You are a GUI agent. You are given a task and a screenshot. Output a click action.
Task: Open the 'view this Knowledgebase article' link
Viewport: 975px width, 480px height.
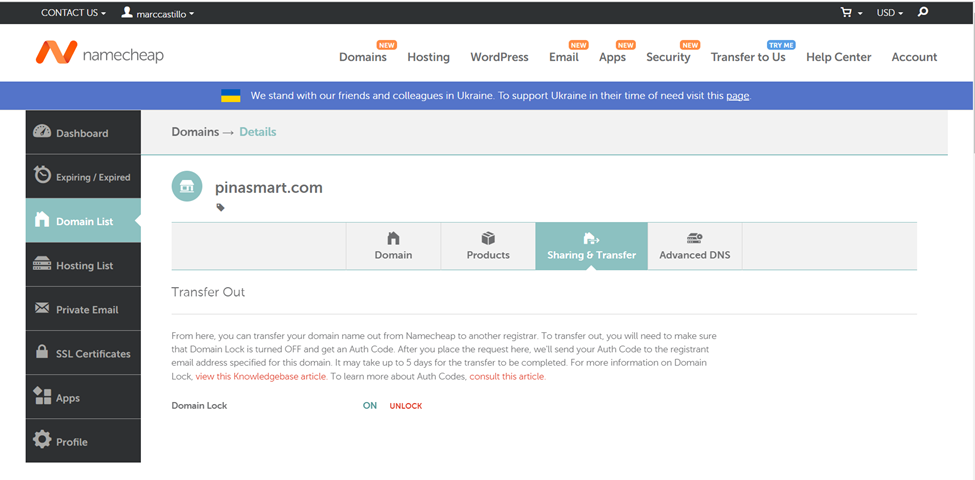[261, 377]
